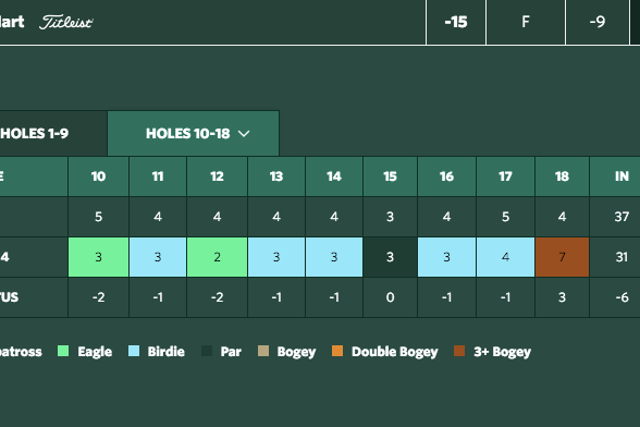This screenshot has width=640, height=427.
Task: Click the hole 18 triple bogey score 7
Action: pyautogui.click(x=562, y=257)
